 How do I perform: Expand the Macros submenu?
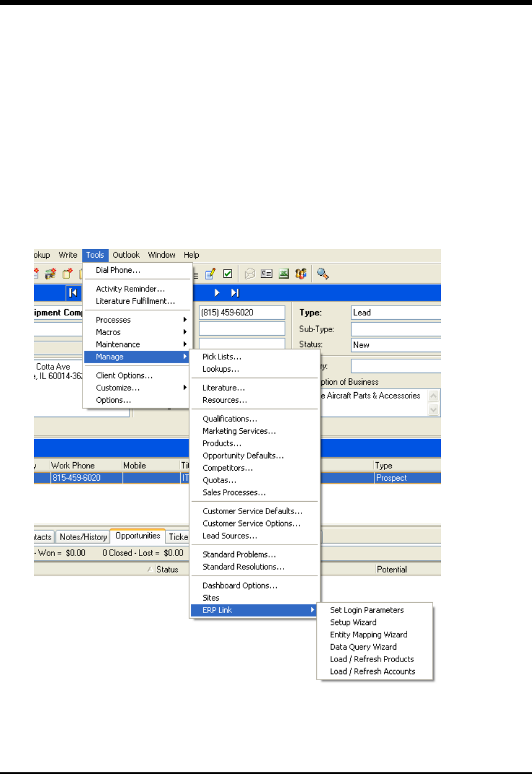[x=138, y=332]
